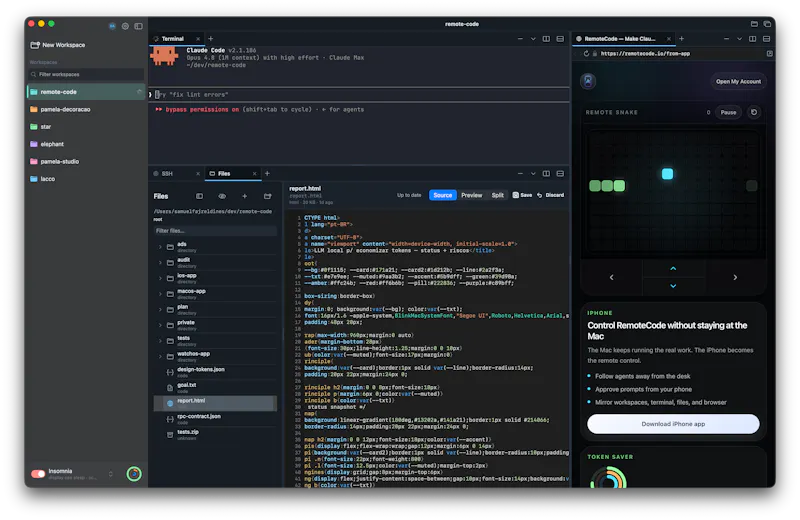
Task: Switch to the SSH tab
Action: (167, 174)
